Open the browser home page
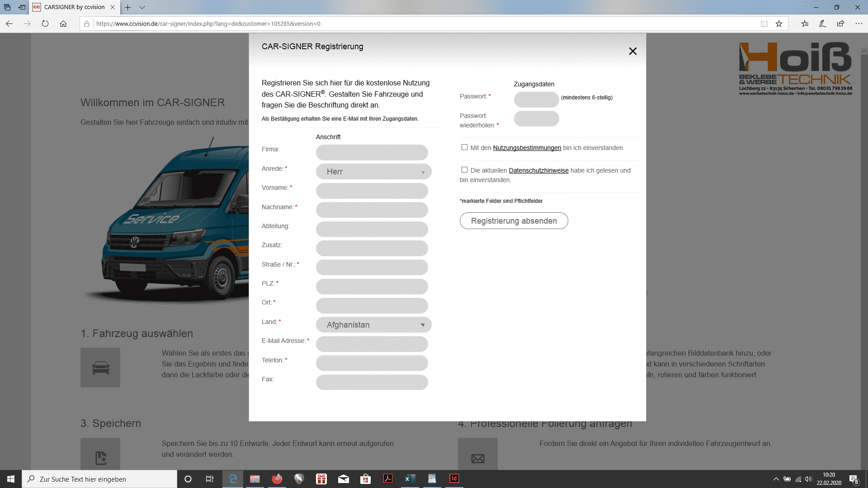The image size is (868, 488). pyautogui.click(x=63, y=23)
